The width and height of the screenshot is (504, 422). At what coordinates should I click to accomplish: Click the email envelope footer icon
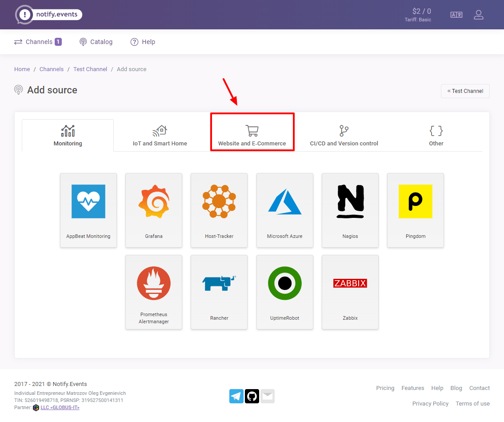268,396
